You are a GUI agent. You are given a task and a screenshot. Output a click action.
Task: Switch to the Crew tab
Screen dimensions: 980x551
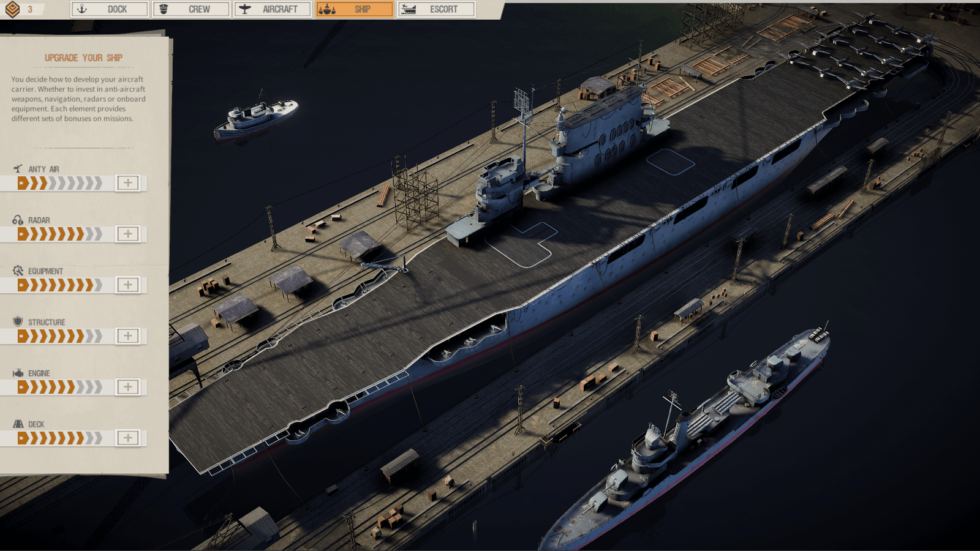tap(191, 9)
